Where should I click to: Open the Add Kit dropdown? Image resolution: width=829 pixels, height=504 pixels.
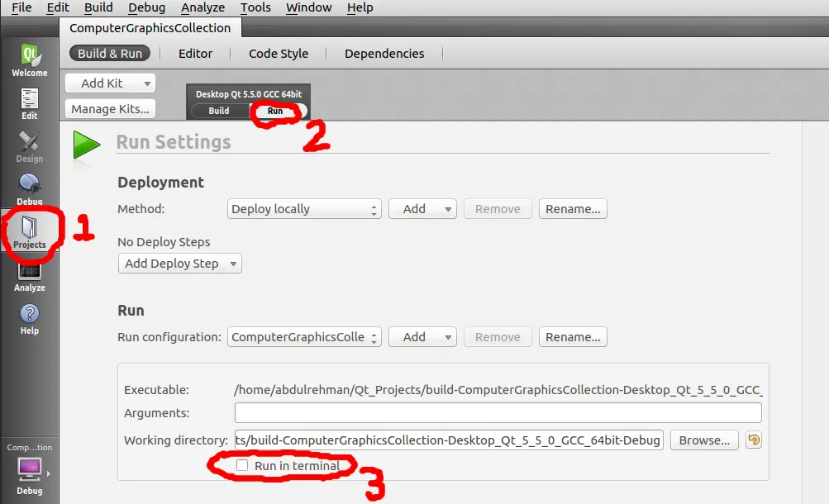pyautogui.click(x=111, y=83)
